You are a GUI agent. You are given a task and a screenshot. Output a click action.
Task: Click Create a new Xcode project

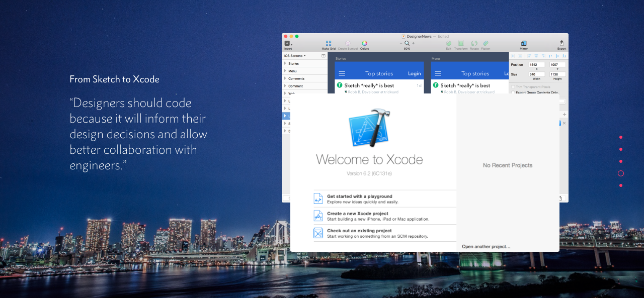click(x=358, y=214)
